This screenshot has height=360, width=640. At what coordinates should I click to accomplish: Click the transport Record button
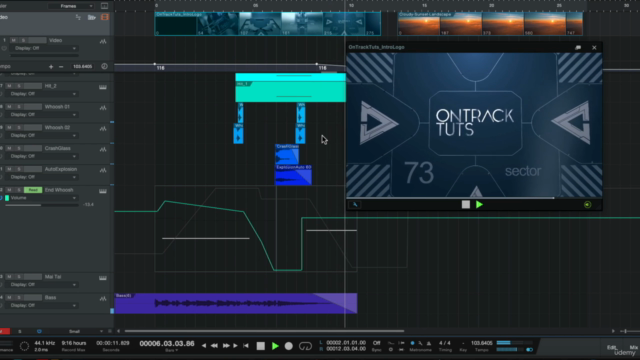(x=289, y=346)
